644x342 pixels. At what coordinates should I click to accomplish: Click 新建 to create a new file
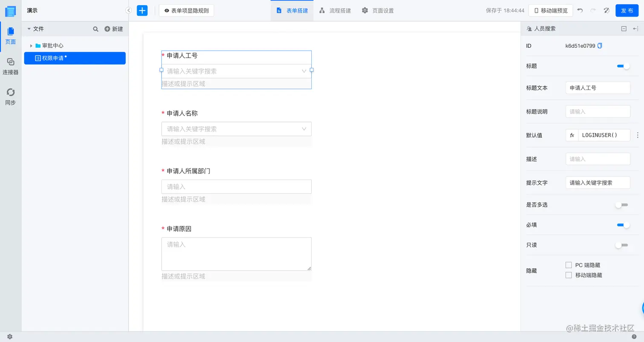tap(114, 29)
